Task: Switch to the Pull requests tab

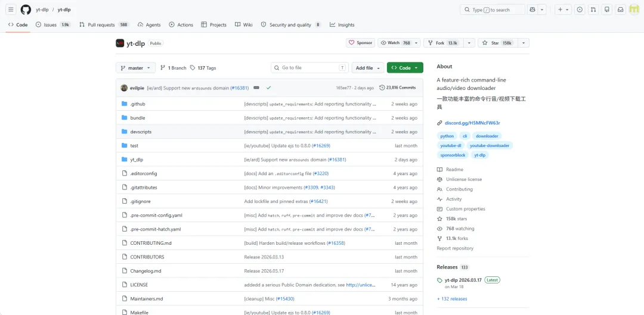Action: click(x=104, y=24)
